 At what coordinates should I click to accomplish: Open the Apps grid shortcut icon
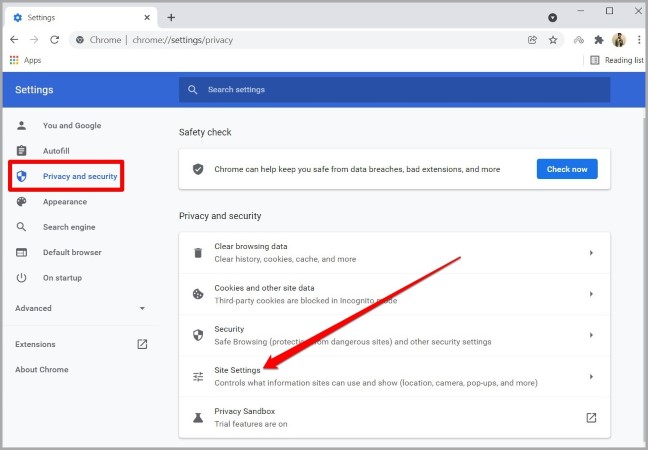click(14, 60)
